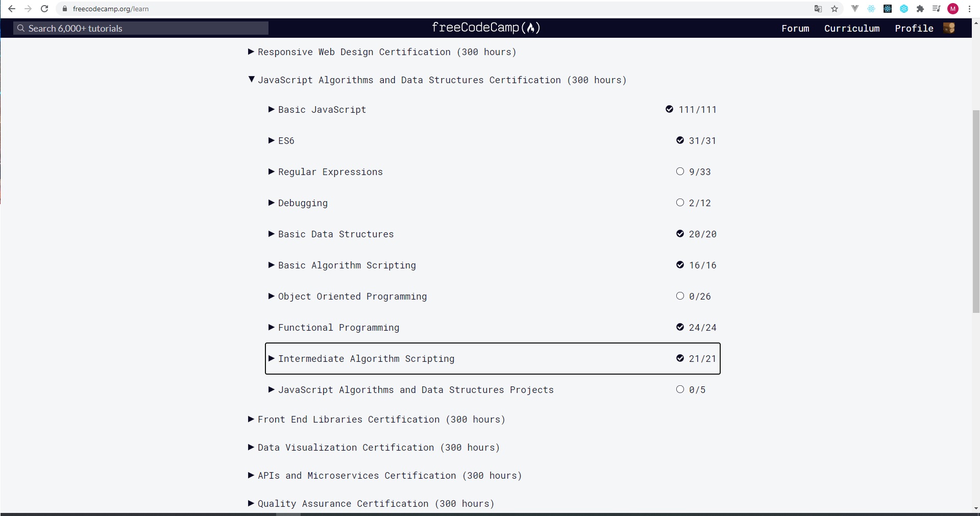Click the completed check icon for Basic JavaScript
The height and width of the screenshot is (516, 980).
pos(669,109)
